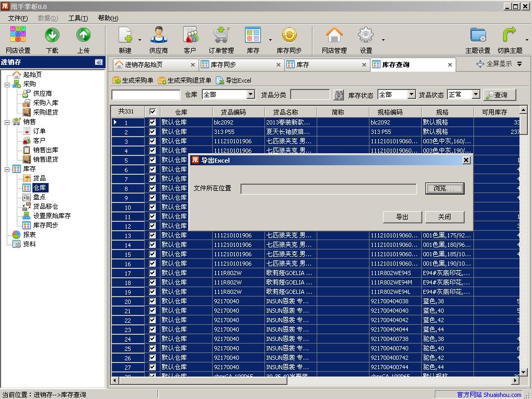Uncheck the checkbox in row 24
Viewport: 532px width, 399px height.
153,338
